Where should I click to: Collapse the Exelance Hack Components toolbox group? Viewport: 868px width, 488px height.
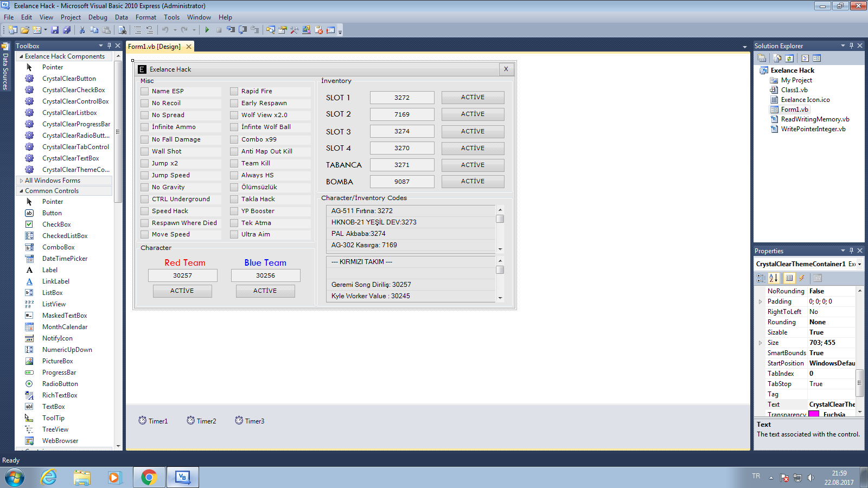21,56
